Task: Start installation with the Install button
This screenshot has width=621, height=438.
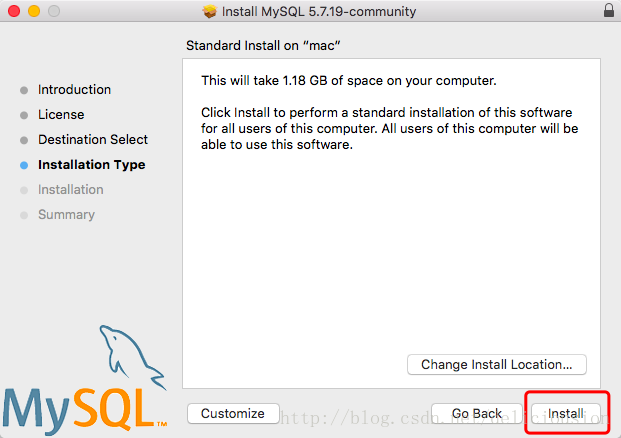Action: [566, 413]
